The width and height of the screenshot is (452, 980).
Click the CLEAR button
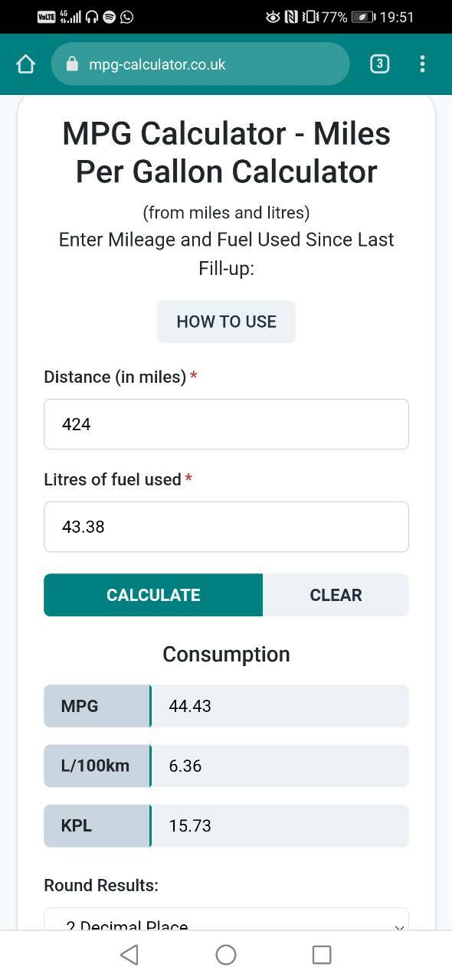336,595
